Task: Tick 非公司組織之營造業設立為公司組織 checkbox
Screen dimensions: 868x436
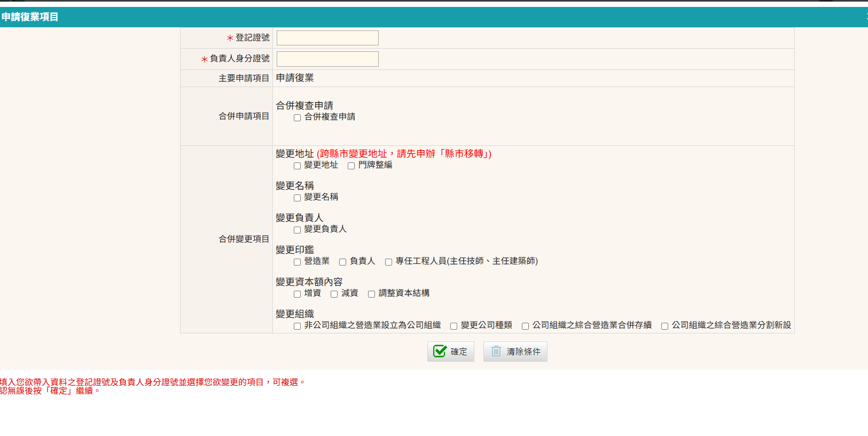Action: tap(297, 326)
